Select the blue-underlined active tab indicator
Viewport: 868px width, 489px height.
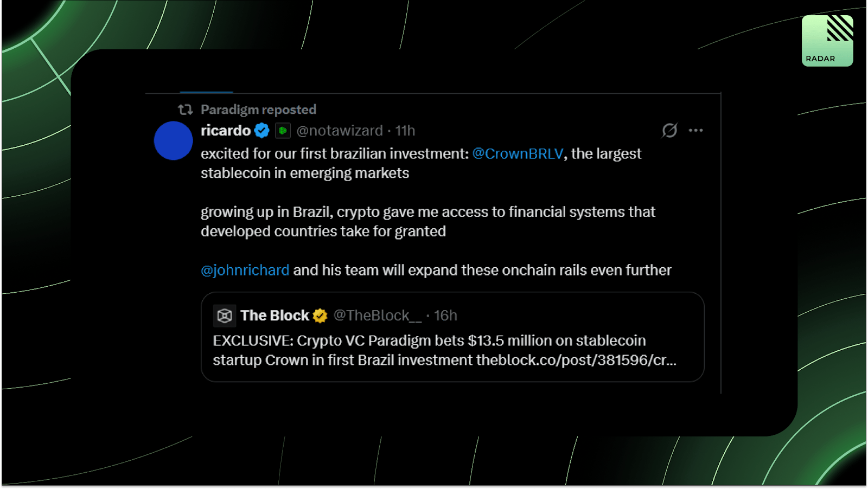click(x=207, y=92)
